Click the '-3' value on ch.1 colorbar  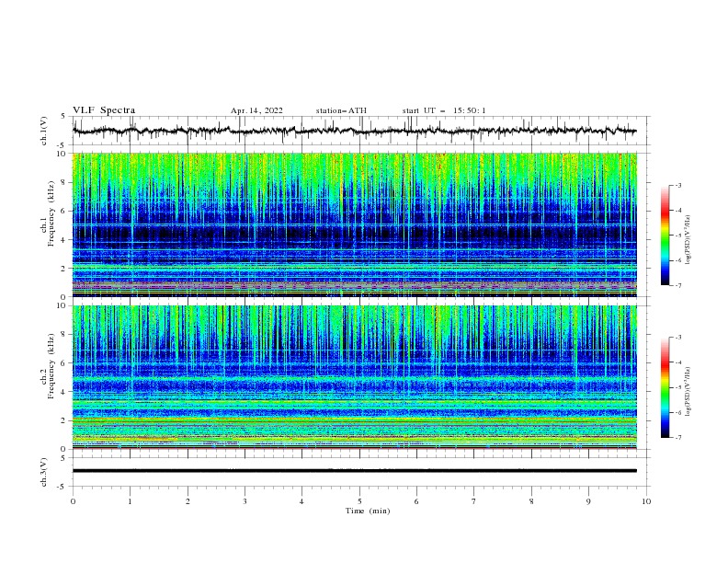click(677, 185)
